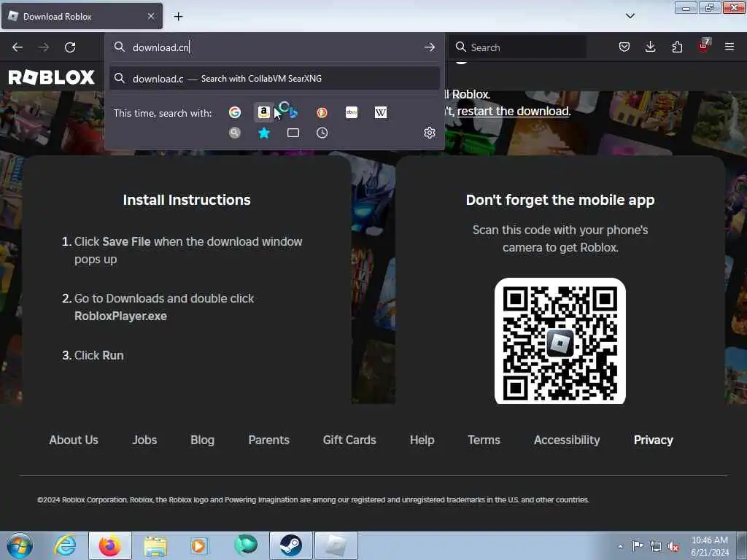Viewport: 747px width, 560px height.
Task: Open Windows Media Player from taskbar
Action: tap(199, 545)
